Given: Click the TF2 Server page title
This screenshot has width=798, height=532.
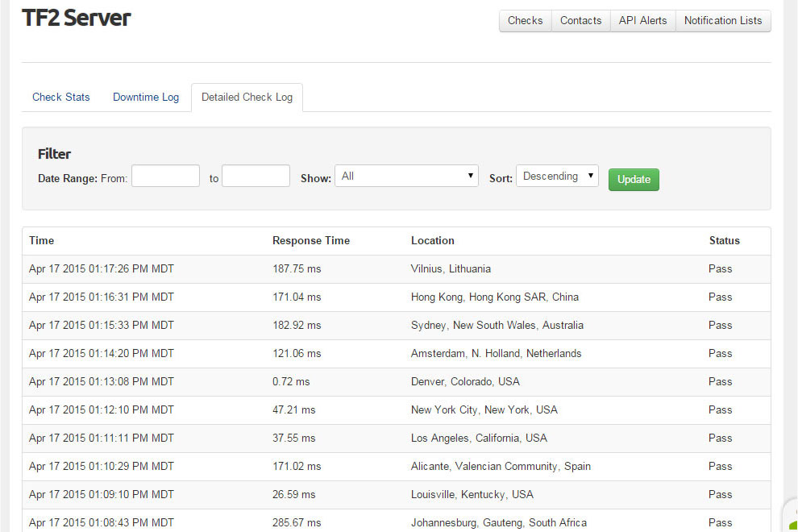Looking at the screenshot, I should pyautogui.click(x=77, y=18).
